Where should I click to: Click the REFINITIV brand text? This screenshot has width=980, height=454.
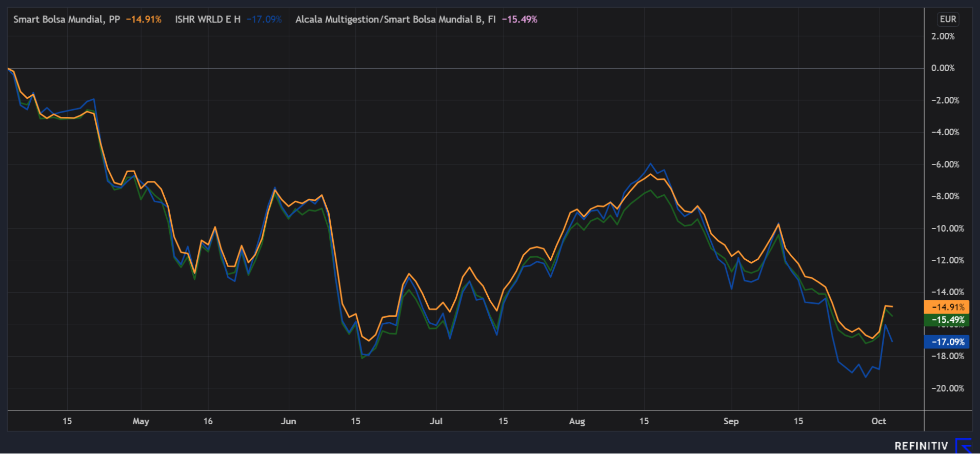click(921, 446)
